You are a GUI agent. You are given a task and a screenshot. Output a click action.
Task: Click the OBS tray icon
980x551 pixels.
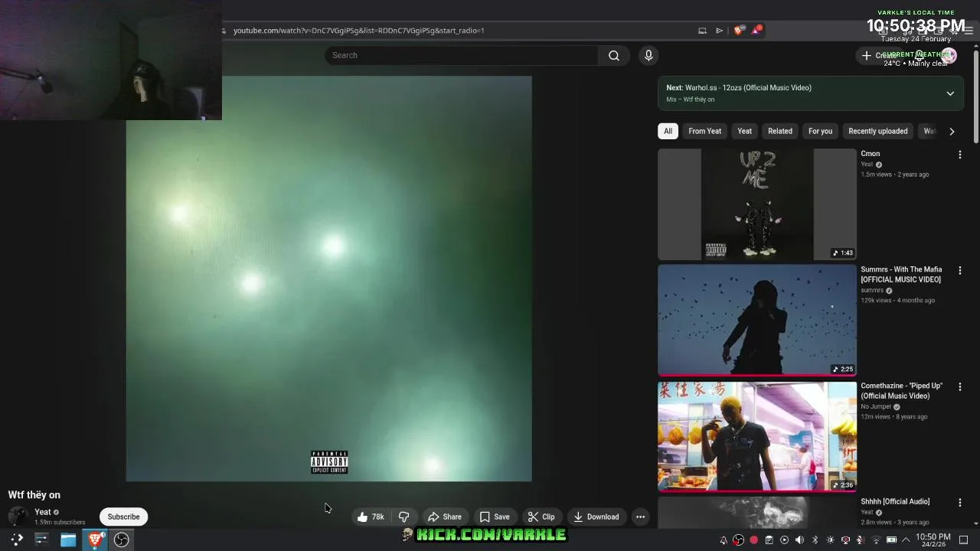click(738, 540)
